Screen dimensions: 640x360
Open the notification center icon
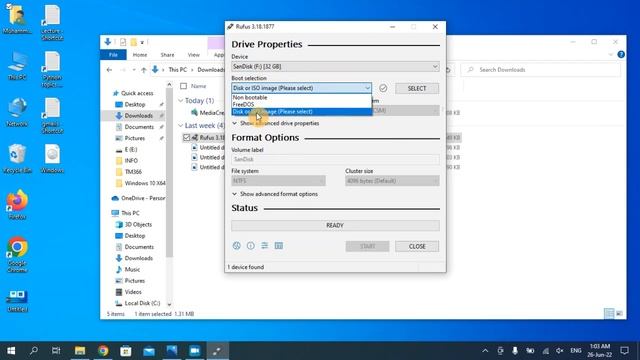624,351
